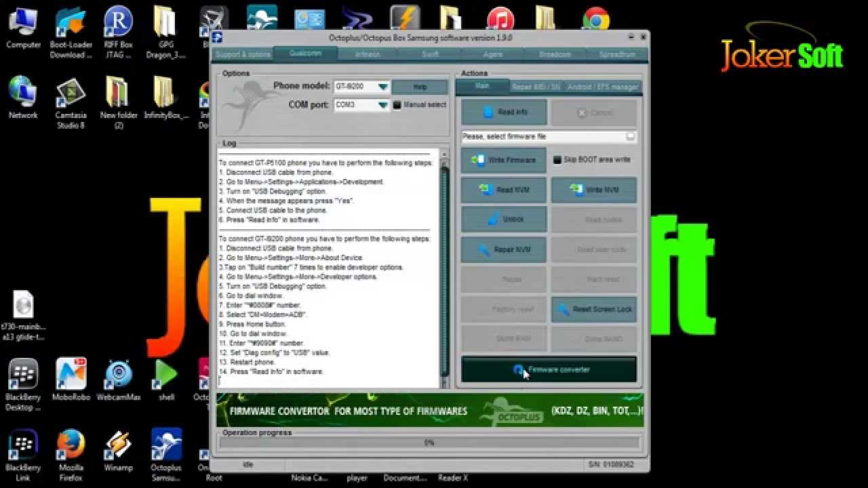Open the Swift tab
868x488 pixels.
click(x=430, y=54)
